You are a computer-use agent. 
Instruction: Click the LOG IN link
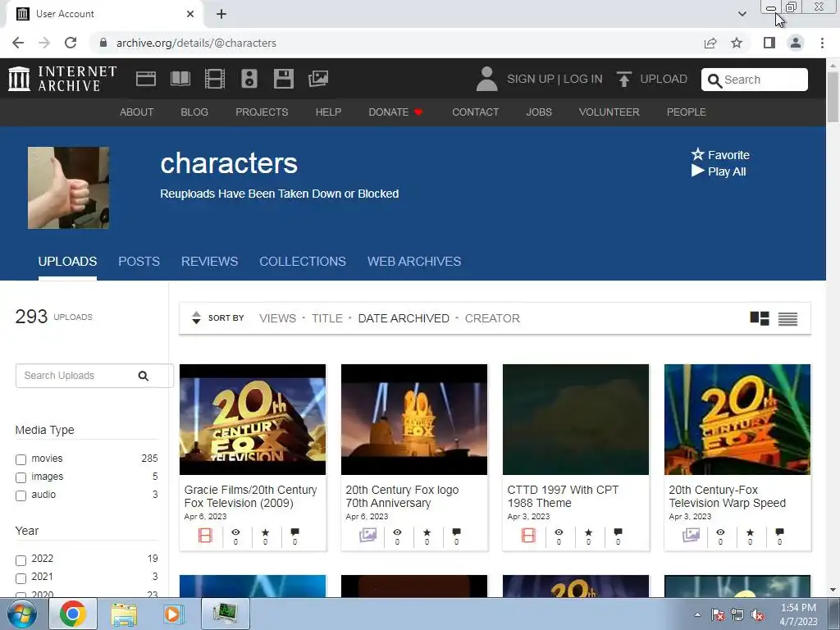(x=583, y=79)
